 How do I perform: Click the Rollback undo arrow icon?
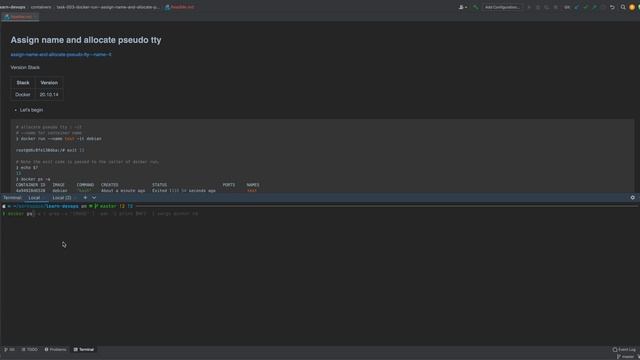click(x=612, y=7)
